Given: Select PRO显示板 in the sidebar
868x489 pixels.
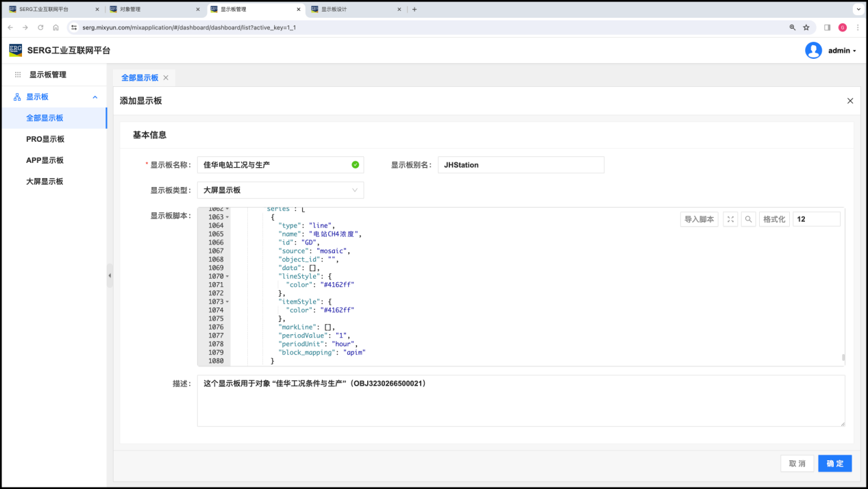Looking at the screenshot, I should click(x=45, y=139).
